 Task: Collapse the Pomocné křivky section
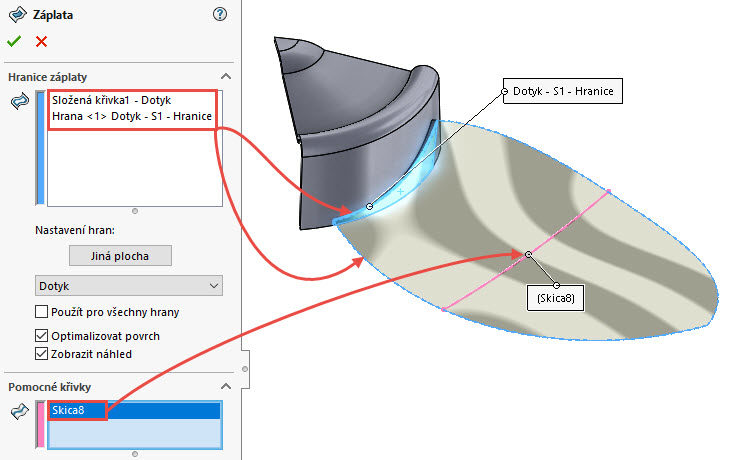pyautogui.click(x=226, y=386)
